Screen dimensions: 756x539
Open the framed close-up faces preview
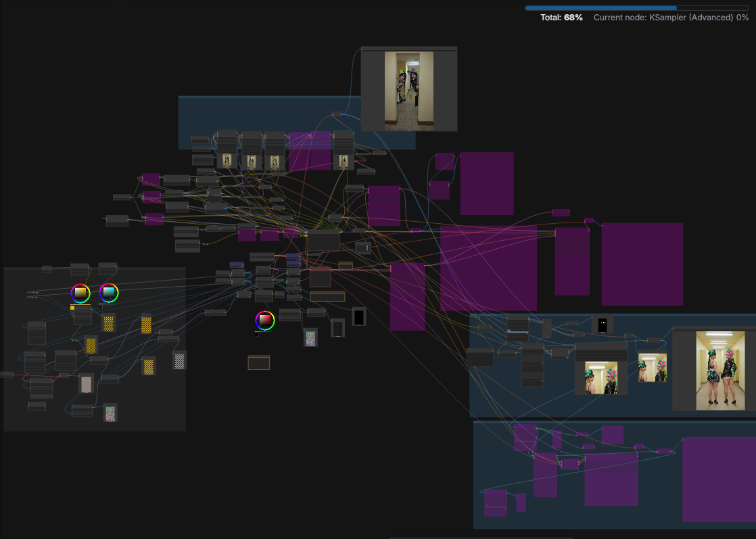point(601,378)
